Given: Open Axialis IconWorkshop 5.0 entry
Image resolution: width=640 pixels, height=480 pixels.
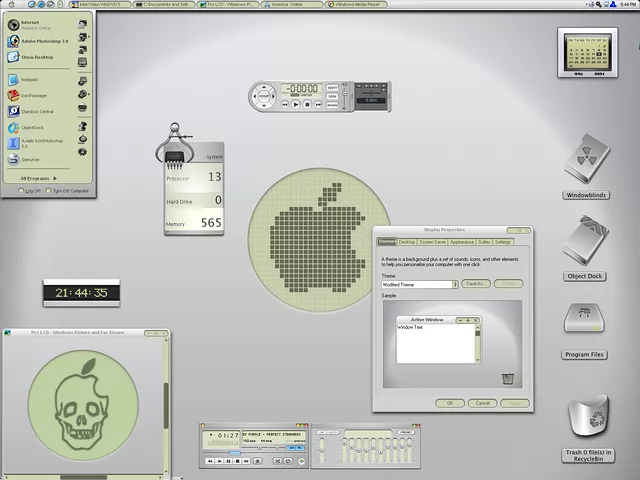Looking at the screenshot, I should pyautogui.click(x=36, y=143).
